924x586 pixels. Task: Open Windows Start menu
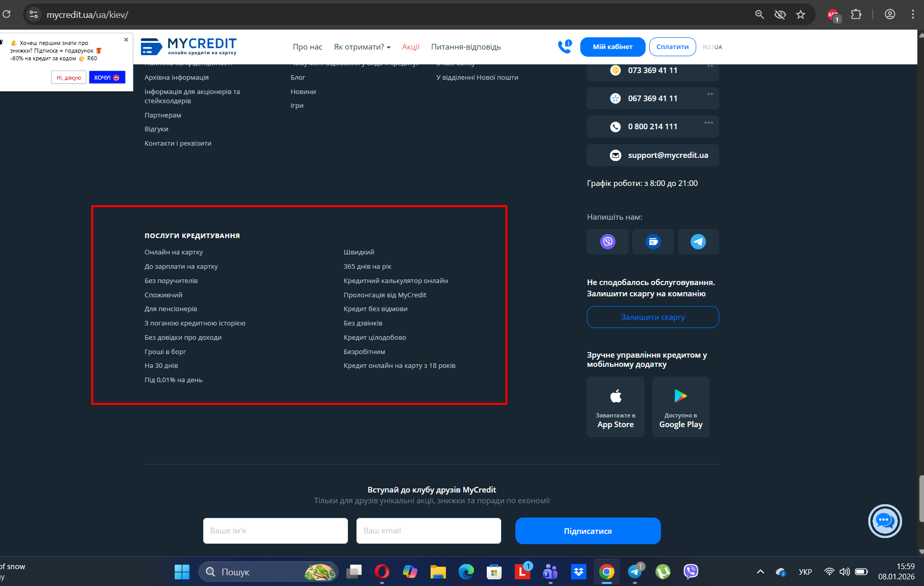tap(182, 572)
